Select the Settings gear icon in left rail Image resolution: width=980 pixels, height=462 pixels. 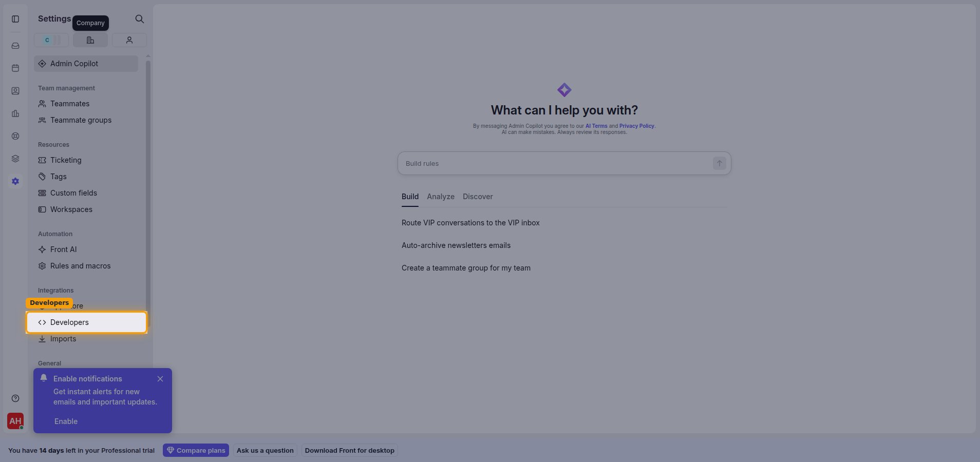[15, 181]
